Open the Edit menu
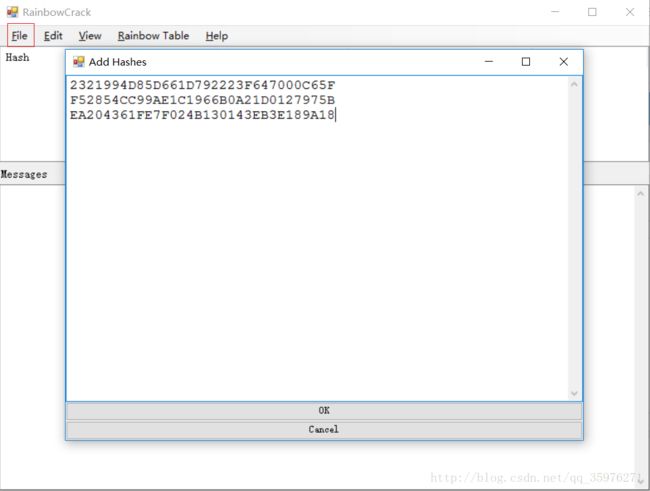Viewport: 650px width, 491px height. pyautogui.click(x=53, y=36)
